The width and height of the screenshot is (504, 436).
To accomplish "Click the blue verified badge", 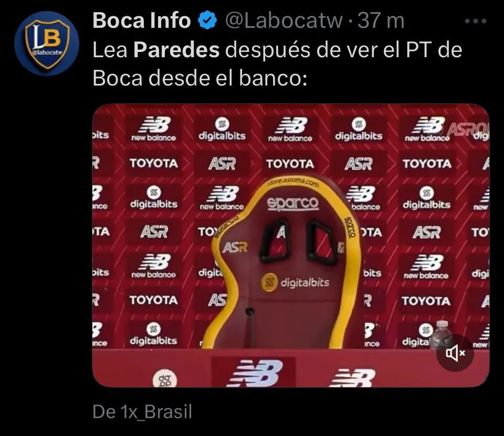I will 207,20.
